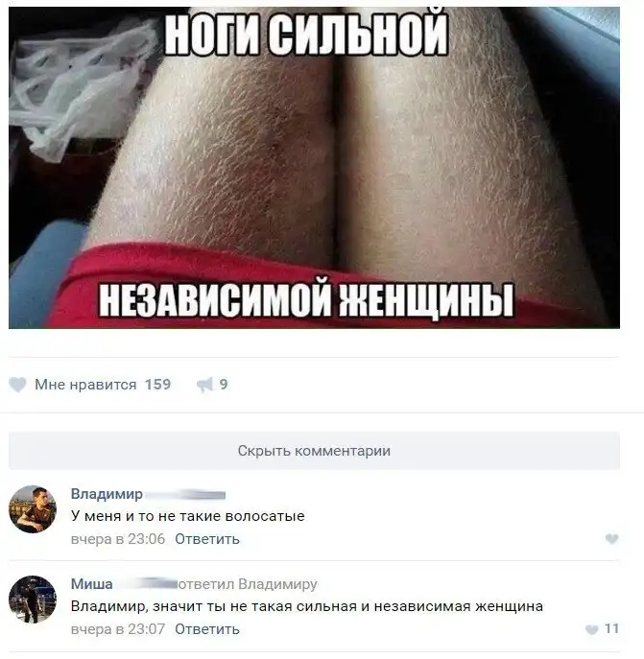Image resolution: width=644 pixels, height=659 pixels.
Task: Click the like count 159
Action: pos(157,384)
